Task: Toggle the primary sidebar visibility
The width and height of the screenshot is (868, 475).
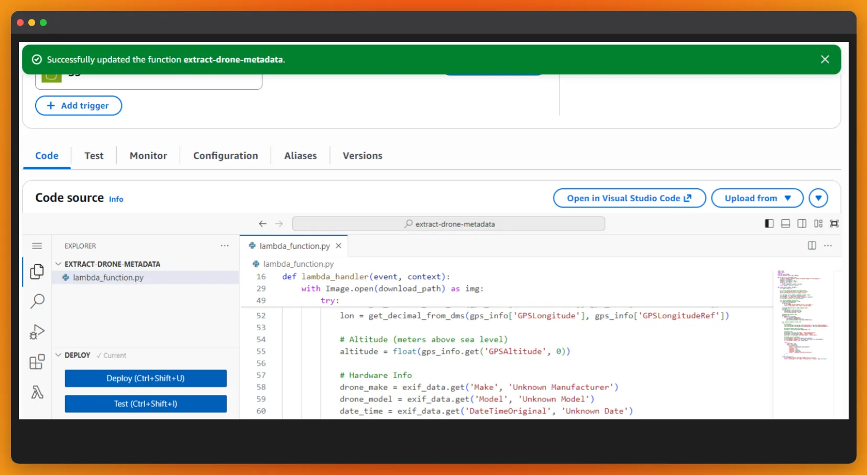Action: point(768,223)
